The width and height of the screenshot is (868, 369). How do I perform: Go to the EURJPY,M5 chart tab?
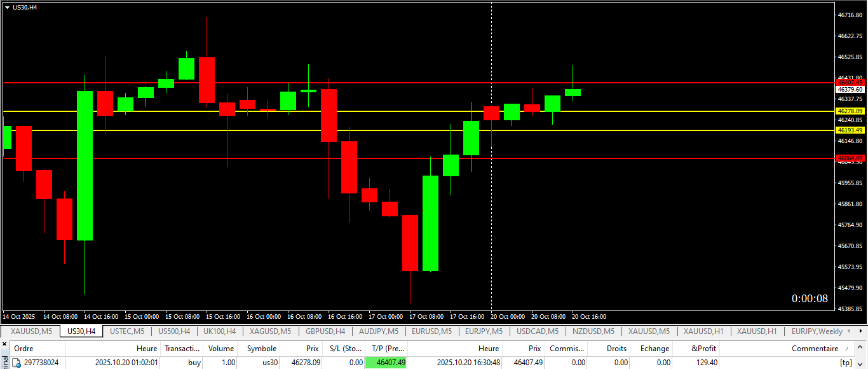[484, 331]
